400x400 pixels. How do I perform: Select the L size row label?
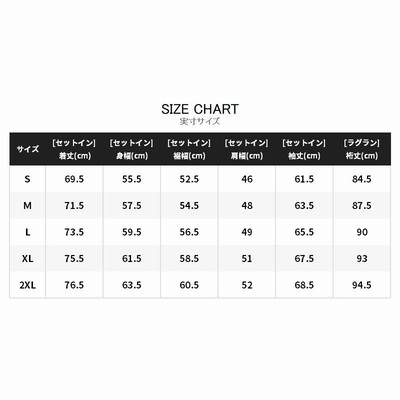click(28, 232)
